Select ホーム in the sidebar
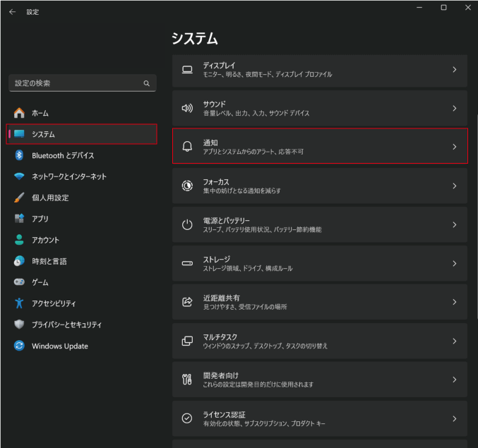 tap(40, 113)
